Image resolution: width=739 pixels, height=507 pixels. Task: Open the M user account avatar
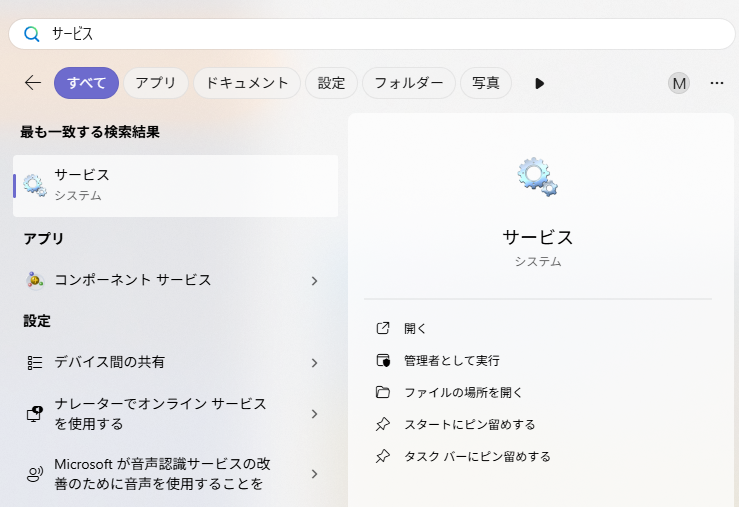(679, 83)
